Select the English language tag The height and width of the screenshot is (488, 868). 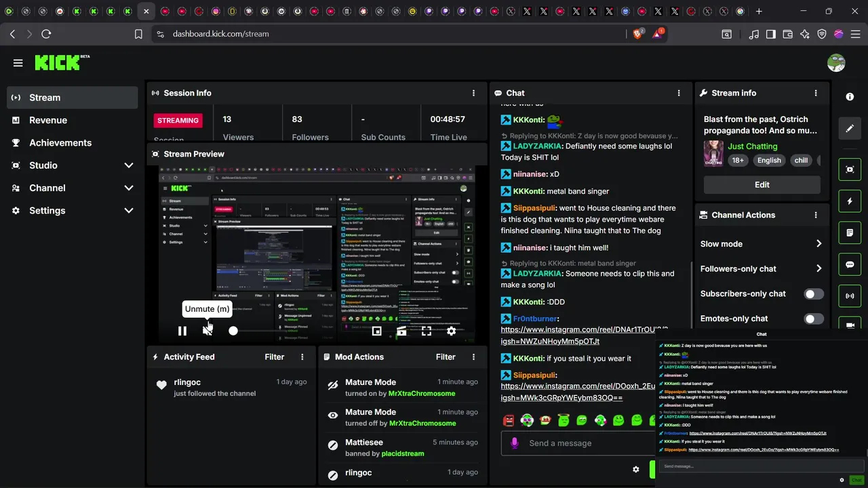[x=769, y=161]
